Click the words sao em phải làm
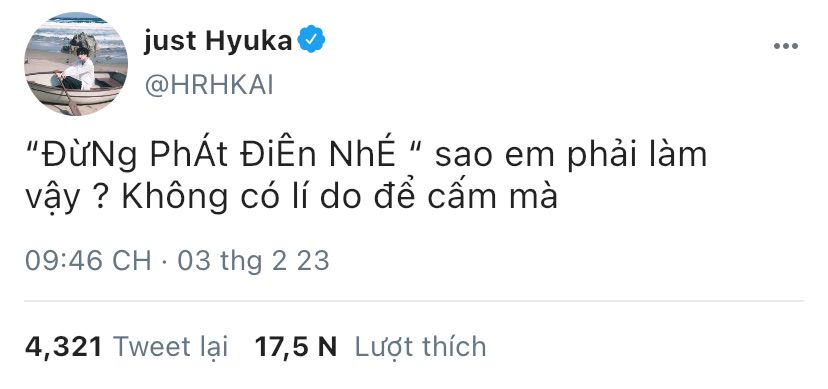The height and width of the screenshot is (389, 828). [571, 156]
